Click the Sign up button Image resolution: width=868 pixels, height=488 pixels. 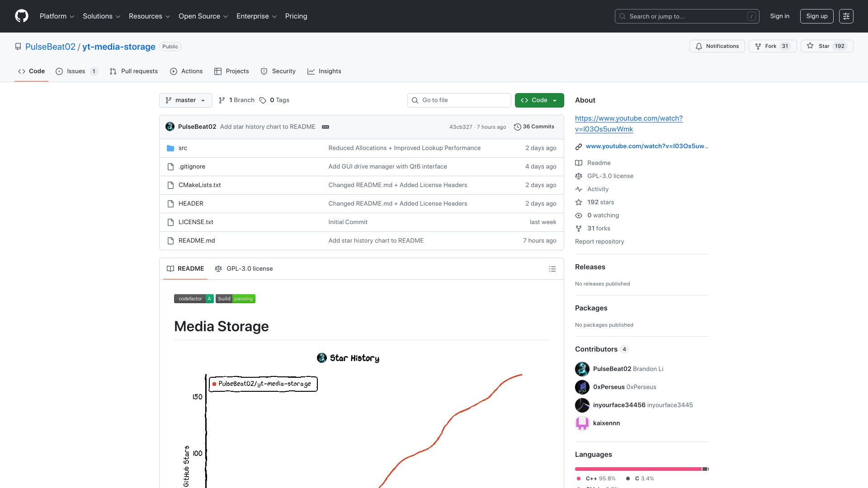click(x=816, y=16)
